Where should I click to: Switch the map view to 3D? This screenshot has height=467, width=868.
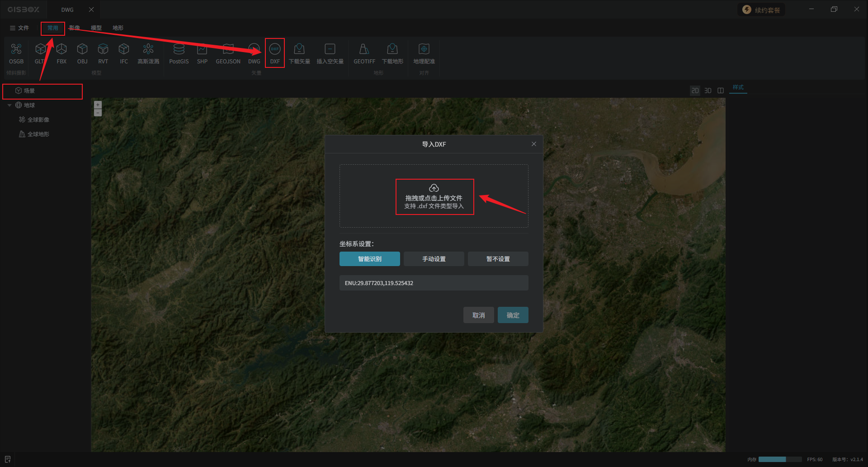pyautogui.click(x=708, y=91)
